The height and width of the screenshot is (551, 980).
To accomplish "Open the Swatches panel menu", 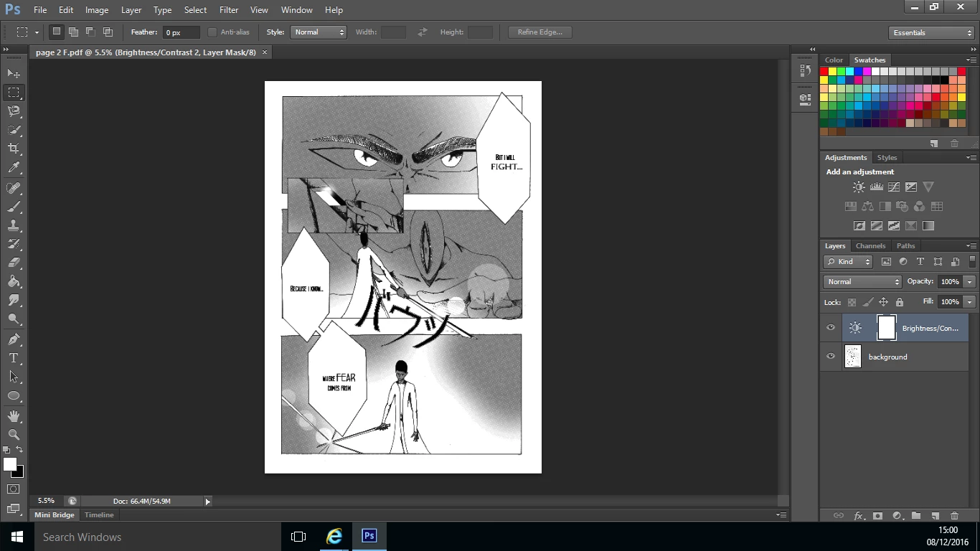I will (971, 60).
